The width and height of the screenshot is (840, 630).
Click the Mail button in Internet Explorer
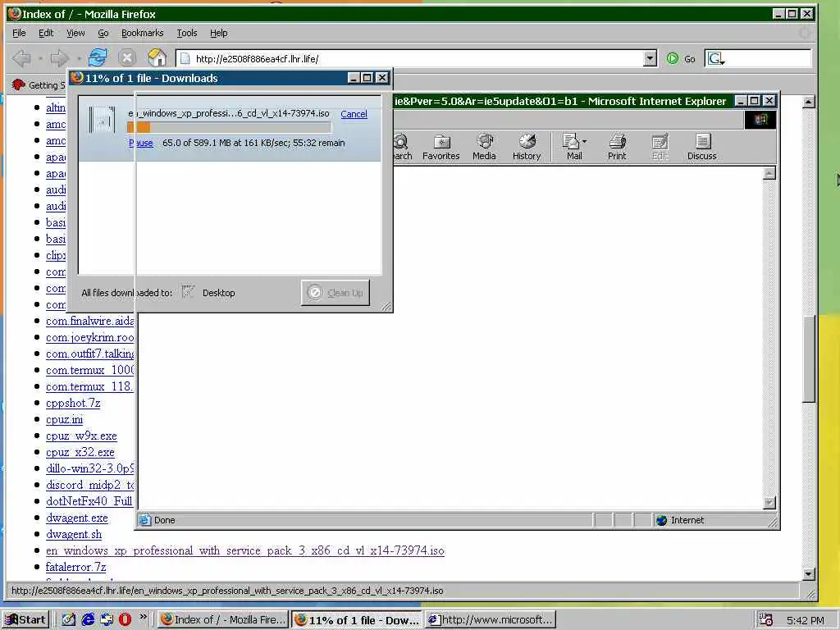(572, 147)
